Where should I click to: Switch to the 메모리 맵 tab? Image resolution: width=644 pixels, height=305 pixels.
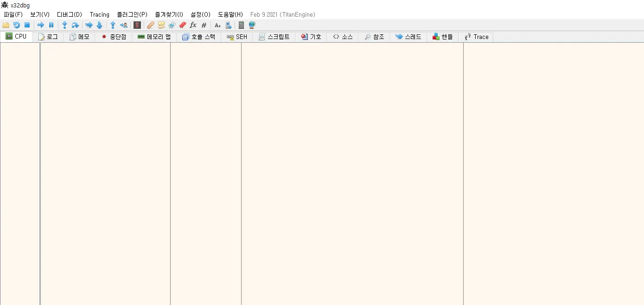154,37
